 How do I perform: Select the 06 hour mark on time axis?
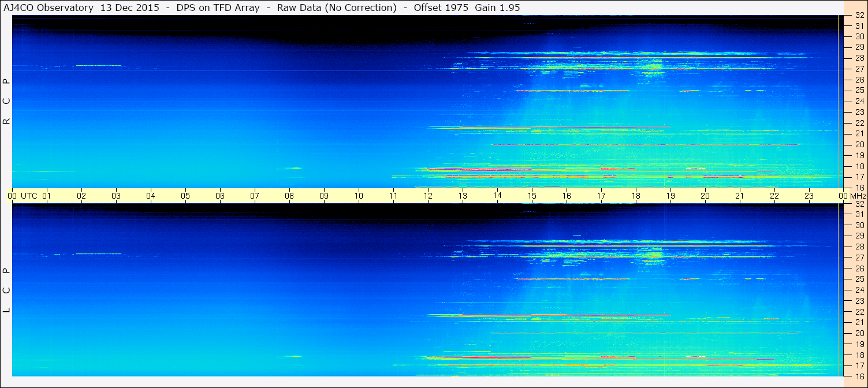pos(220,196)
